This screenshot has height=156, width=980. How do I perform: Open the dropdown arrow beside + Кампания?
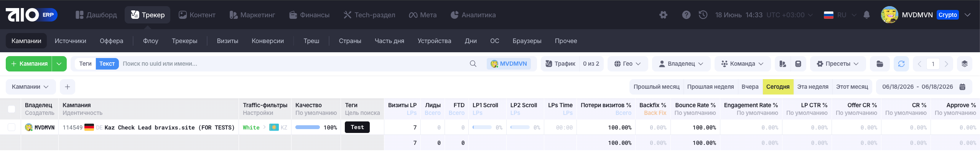[59, 64]
